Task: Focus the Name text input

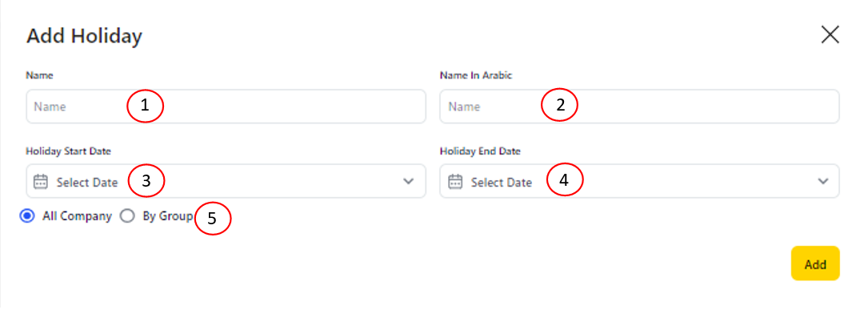Action: (x=226, y=107)
